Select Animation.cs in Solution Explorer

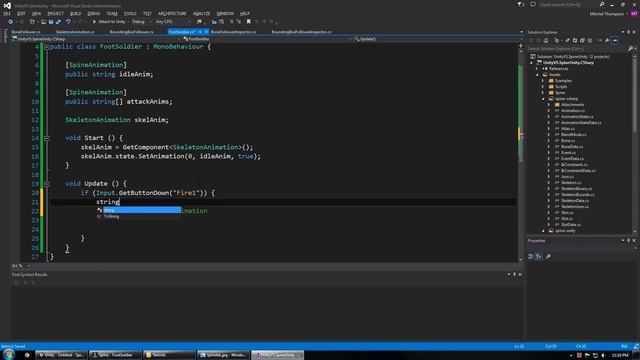[x=572, y=111]
